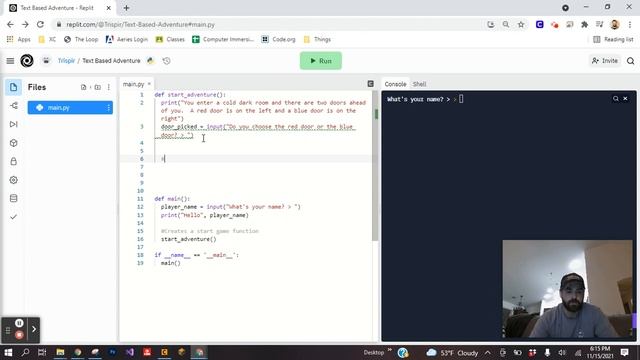The width and height of the screenshot is (640, 360).
Task: Show hidden system tray icons
Action: (x=488, y=353)
